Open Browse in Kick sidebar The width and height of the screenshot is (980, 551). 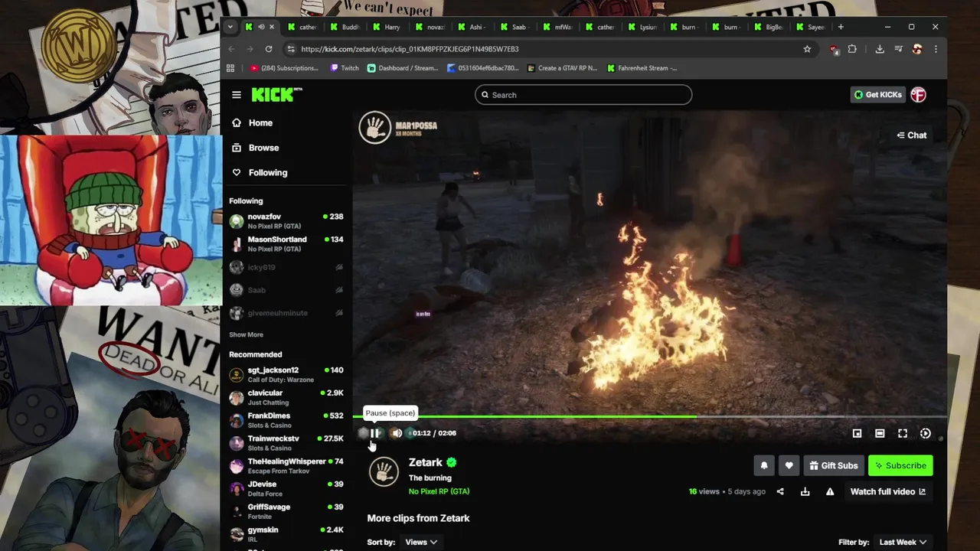tap(286, 148)
